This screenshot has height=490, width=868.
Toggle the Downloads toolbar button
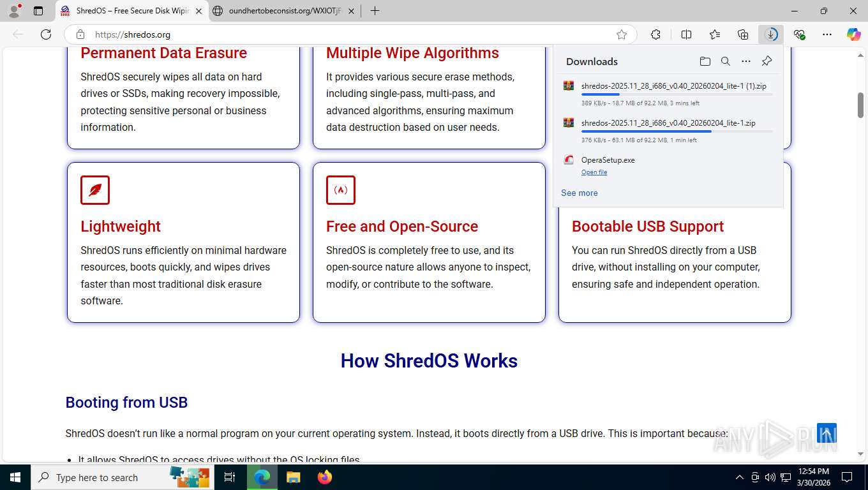[x=771, y=34]
